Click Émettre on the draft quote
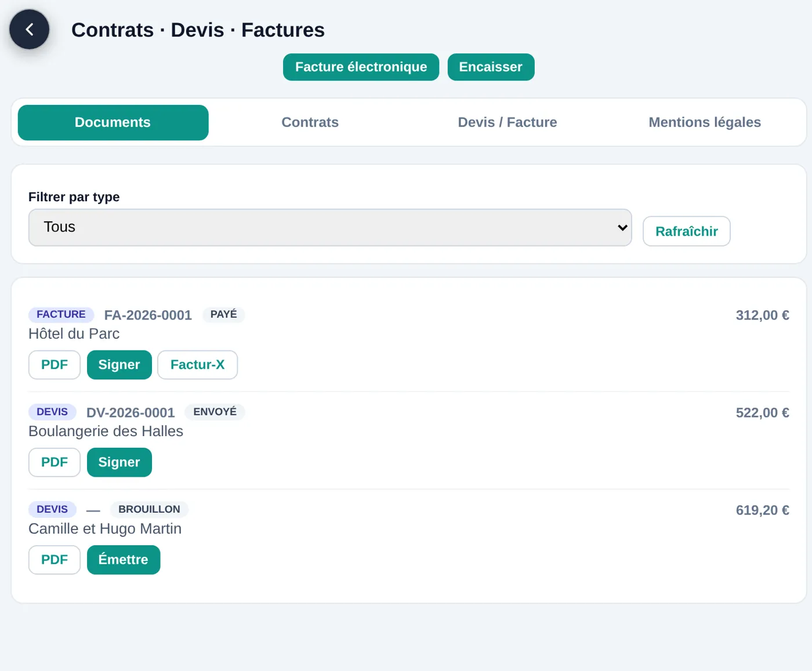The height and width of the screenshot is (671, 812). point(124,560)
